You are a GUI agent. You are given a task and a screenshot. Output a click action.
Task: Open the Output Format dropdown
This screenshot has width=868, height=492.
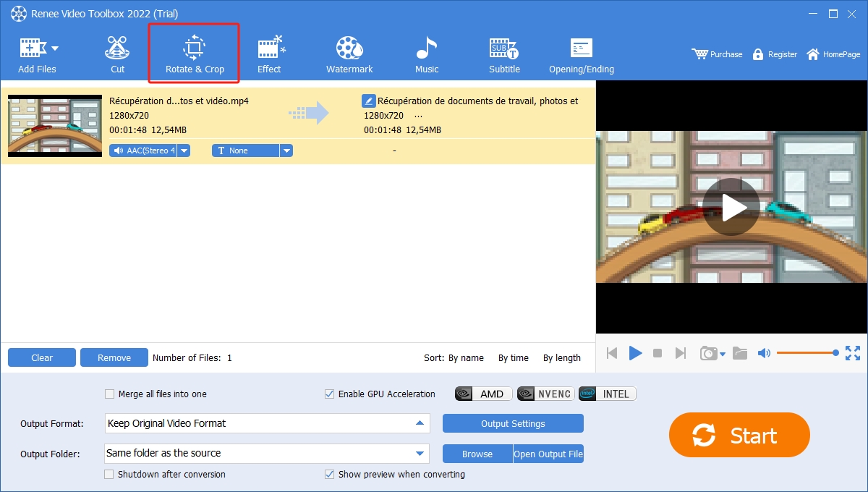420,423
